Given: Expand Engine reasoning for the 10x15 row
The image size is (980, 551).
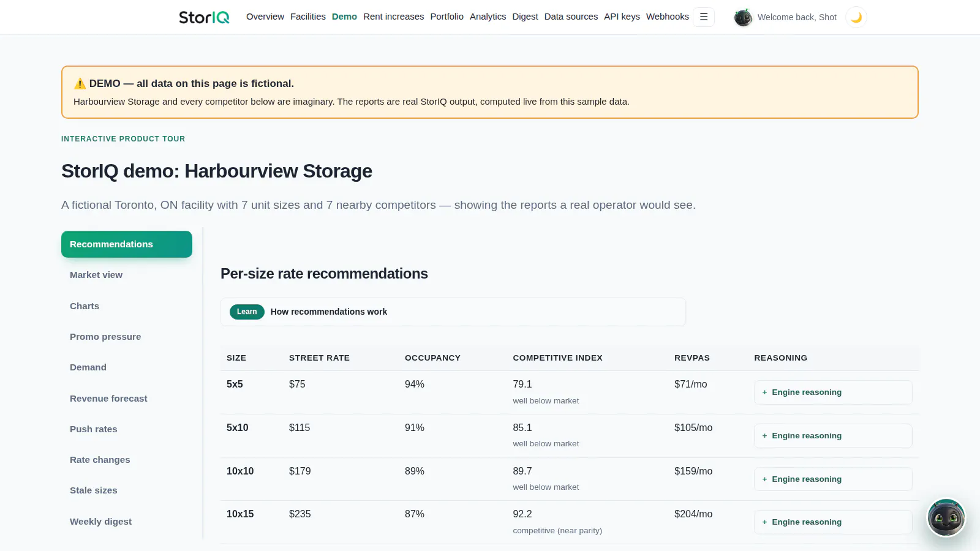Looking at the screenshot, I should pyautogui.click(x=833, y=522).
